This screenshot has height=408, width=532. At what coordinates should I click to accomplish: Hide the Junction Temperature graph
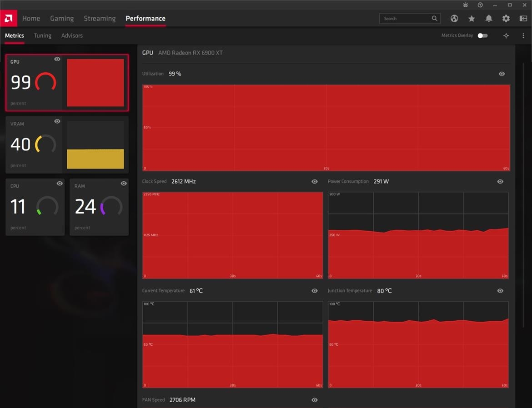click(500, 291)
